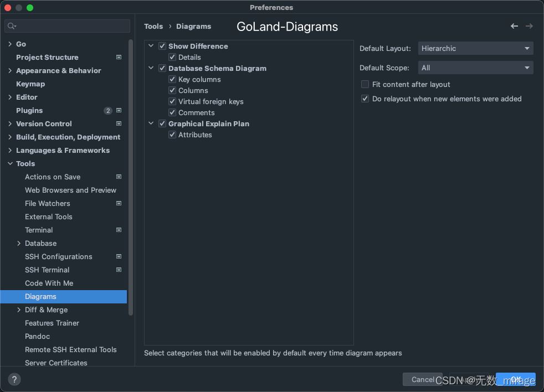
Task: Toggle Details checkbox
Action: click(172, 57)
